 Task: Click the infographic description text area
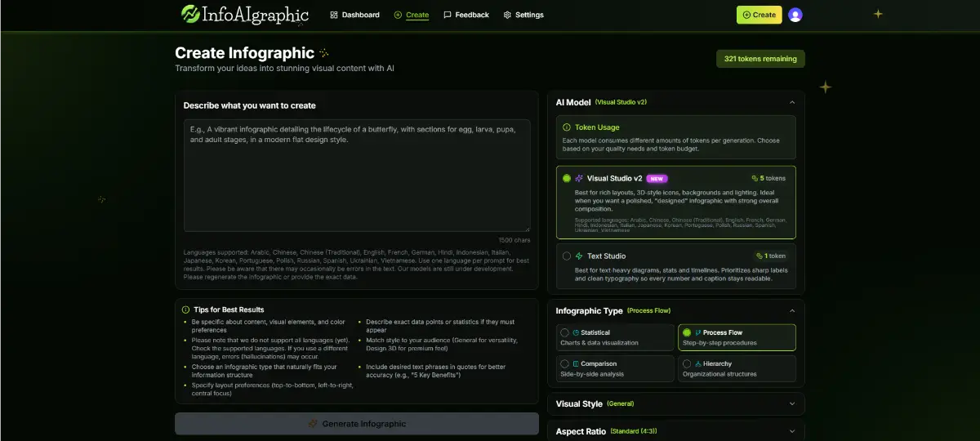tap(356, 176)
